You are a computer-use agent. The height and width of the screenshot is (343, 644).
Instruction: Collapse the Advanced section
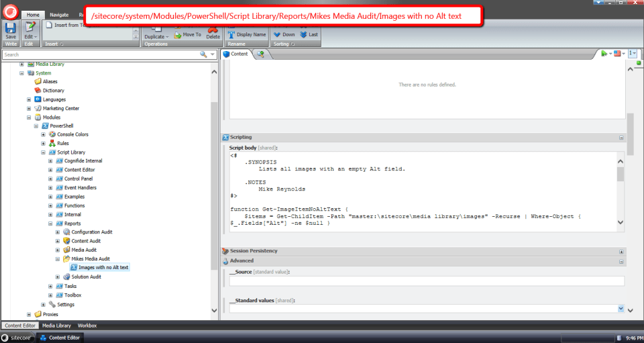coord(621,261)
